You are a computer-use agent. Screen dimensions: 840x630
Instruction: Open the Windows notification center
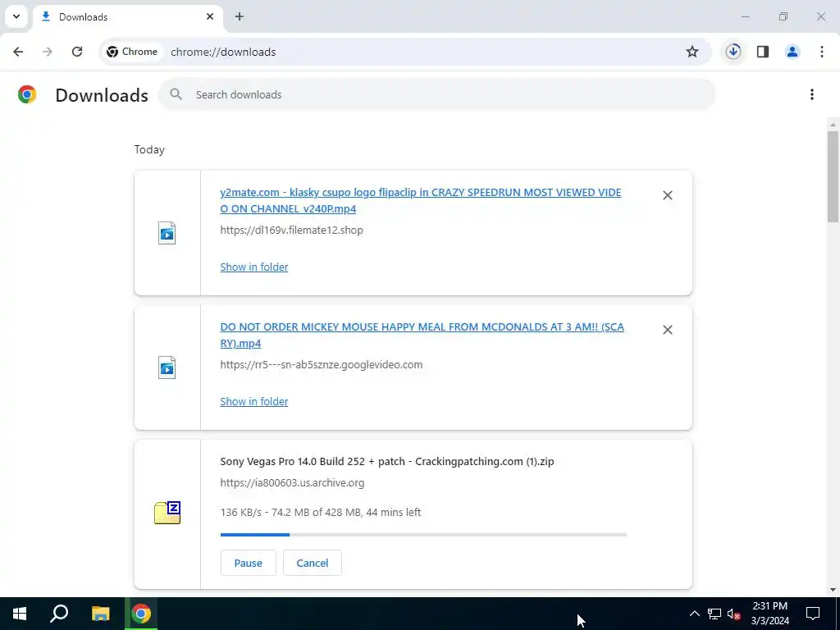point(813,614)
